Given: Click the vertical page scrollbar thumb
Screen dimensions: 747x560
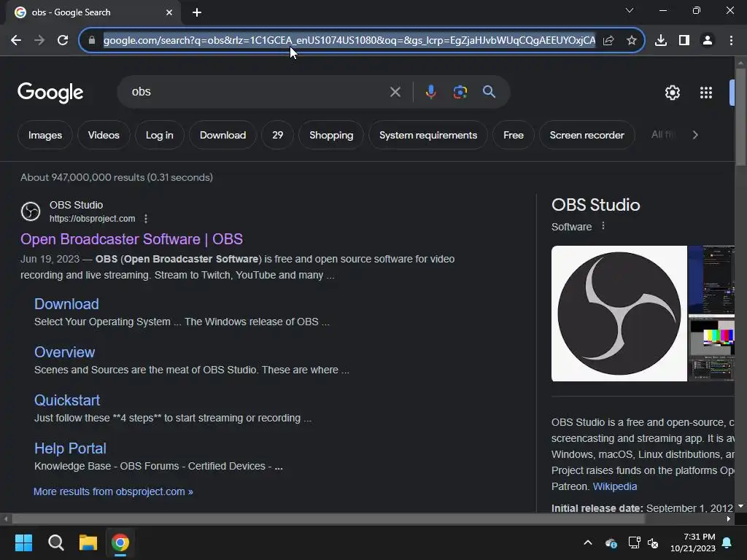Looking at the screenshot, I should [740, 117].
